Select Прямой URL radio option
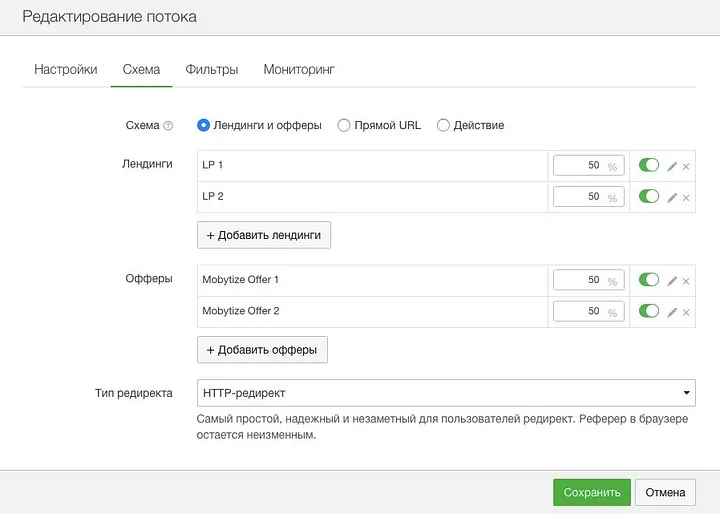 point(344,125)
